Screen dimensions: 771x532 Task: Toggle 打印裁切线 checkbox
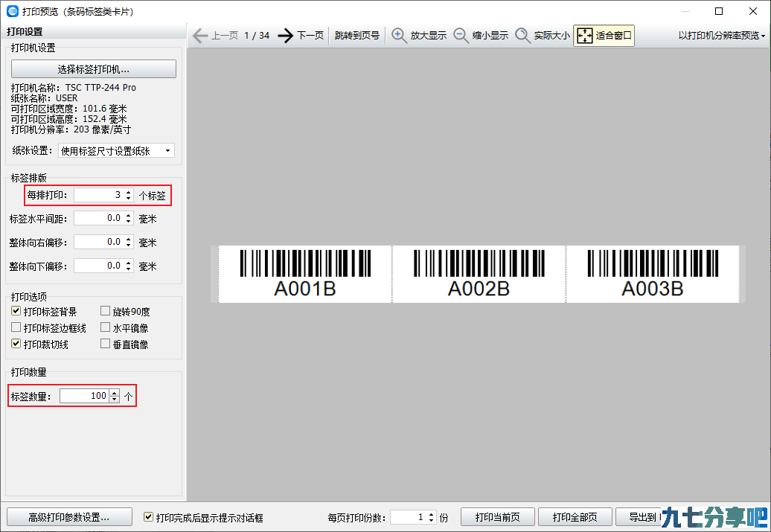point(16,343)
